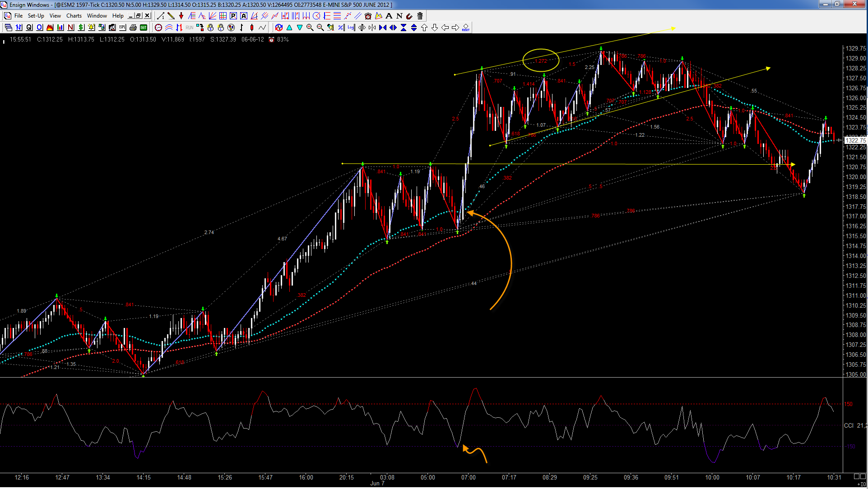Shift chart down with white down arrow
The height and width of the screenshot is (489, 868).
pos(435,28)
